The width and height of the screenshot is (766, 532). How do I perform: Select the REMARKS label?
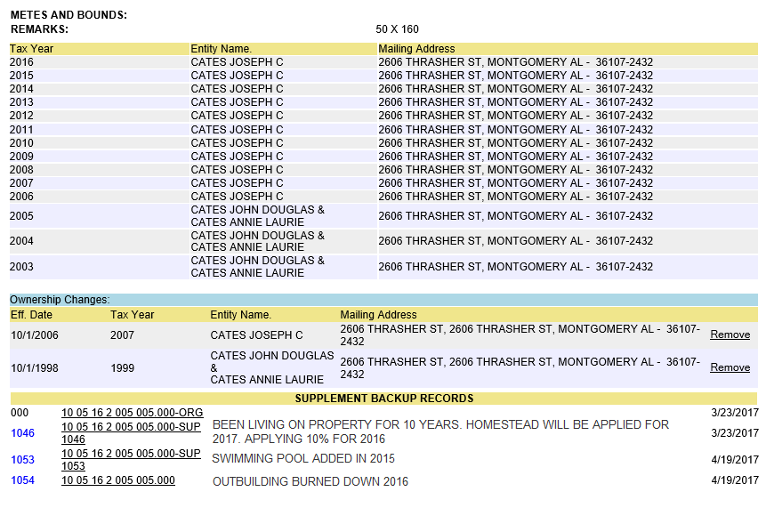pos(39,29)
